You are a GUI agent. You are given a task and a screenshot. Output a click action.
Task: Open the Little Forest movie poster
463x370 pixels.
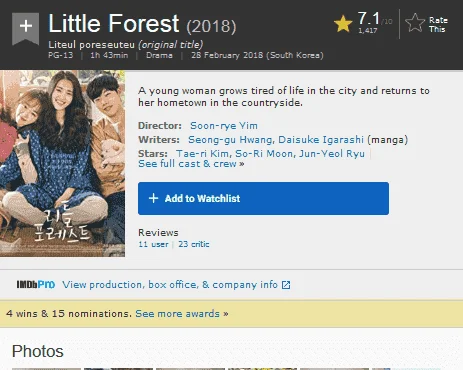(62, 163)
